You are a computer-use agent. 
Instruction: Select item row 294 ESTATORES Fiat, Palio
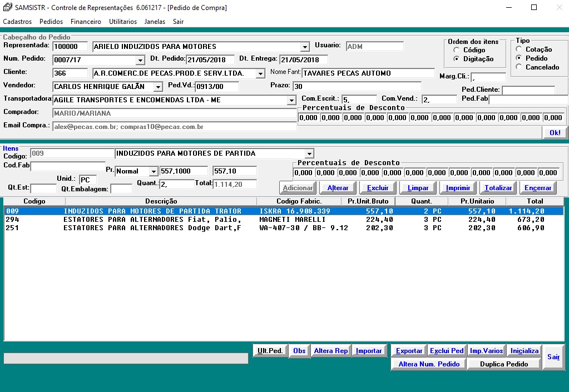tap(284, 220)
